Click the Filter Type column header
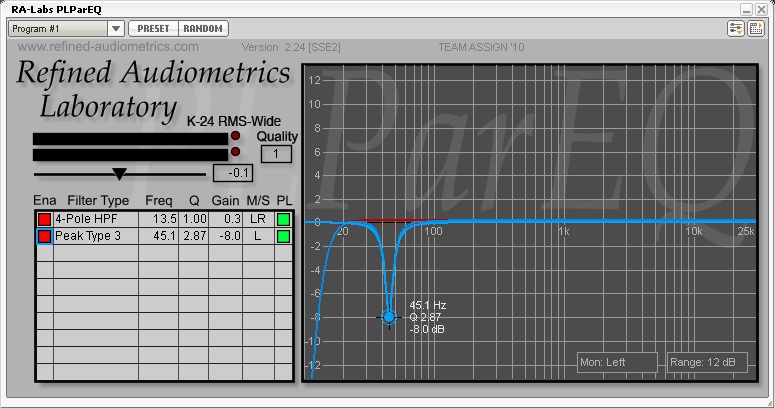This screenshot has width=775, height=409. click(98, 200)
